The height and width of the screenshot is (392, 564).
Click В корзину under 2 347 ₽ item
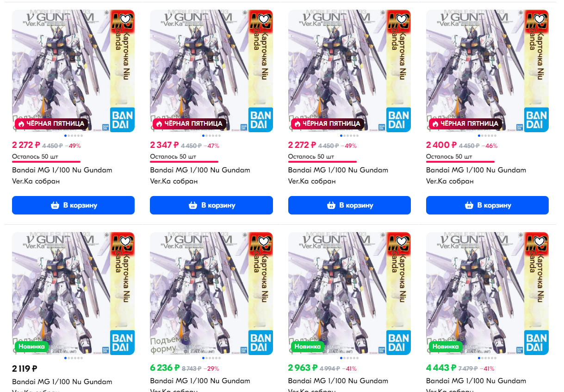tap(211, 205)
